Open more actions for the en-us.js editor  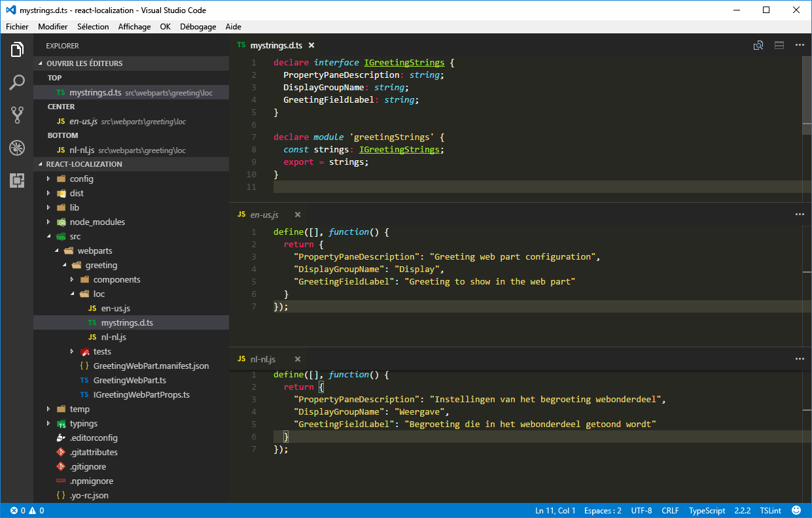pos(800,214)
